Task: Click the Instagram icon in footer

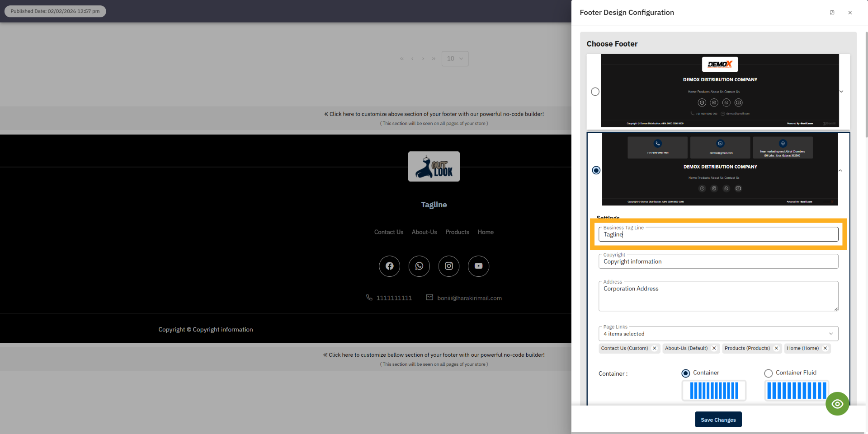Action: (449, 266)
